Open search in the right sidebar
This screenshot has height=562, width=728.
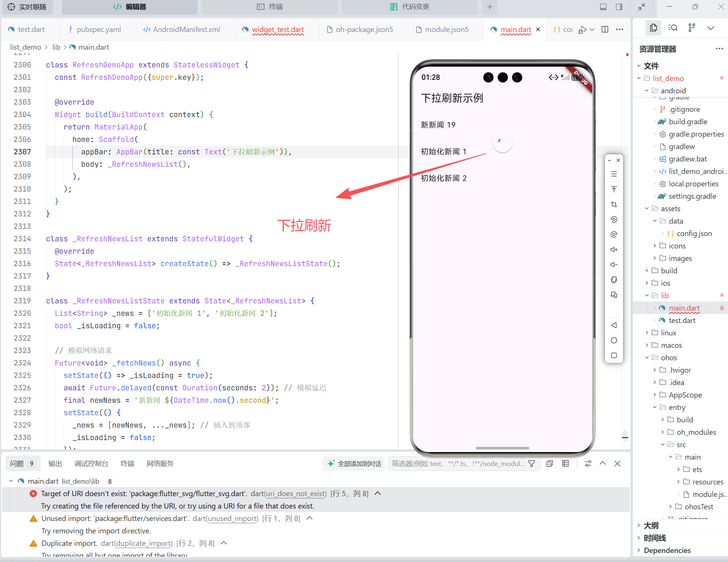point(673,27)
